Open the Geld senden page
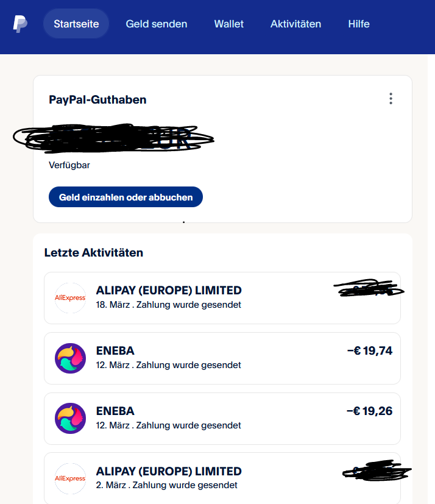The width and height of the screenshot is (435, 504). tap(157, 24)
